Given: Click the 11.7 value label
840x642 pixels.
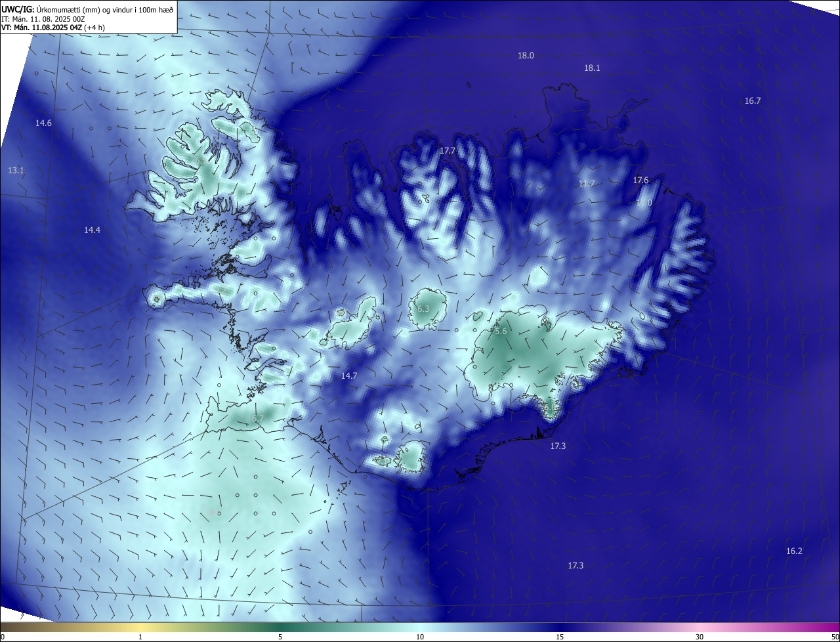Looking at the screenshot, I should tap(586, 184).
